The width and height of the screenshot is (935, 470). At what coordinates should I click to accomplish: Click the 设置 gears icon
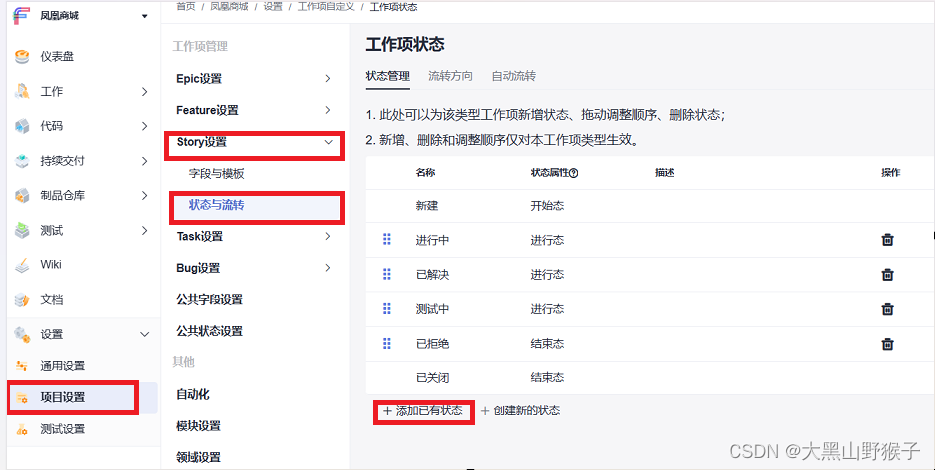coord(22,335)
